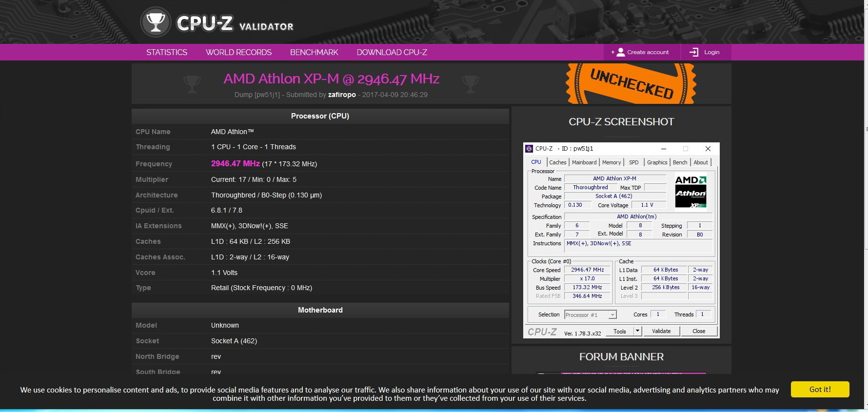Click the Tools button in CPU-Z window
The height and width of the screenshot is (412, 868).
[x=620, y=331]
